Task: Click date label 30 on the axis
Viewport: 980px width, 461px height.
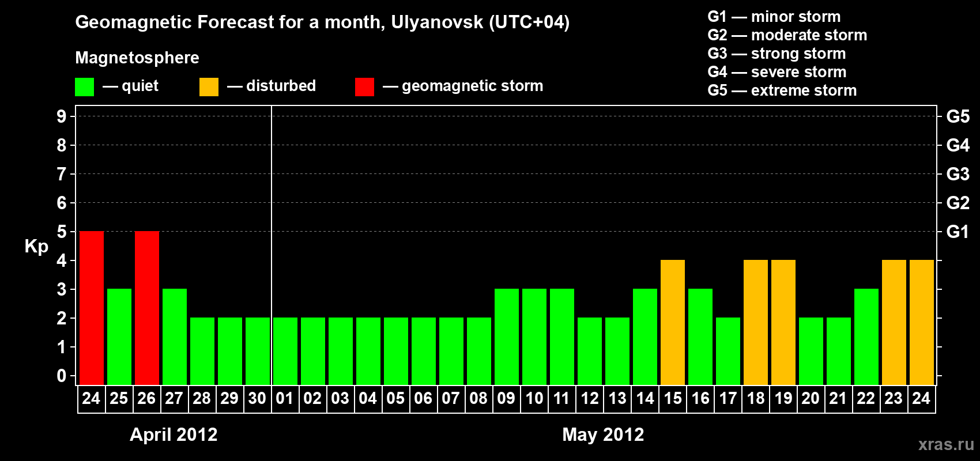Action: pos(257,398)
